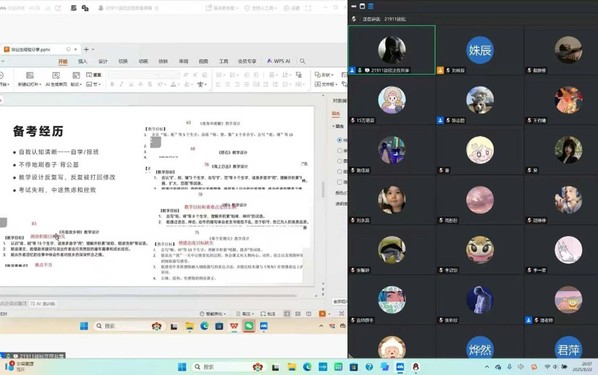Expand the new slide dropdown arrow

click(x=40, y=84)
